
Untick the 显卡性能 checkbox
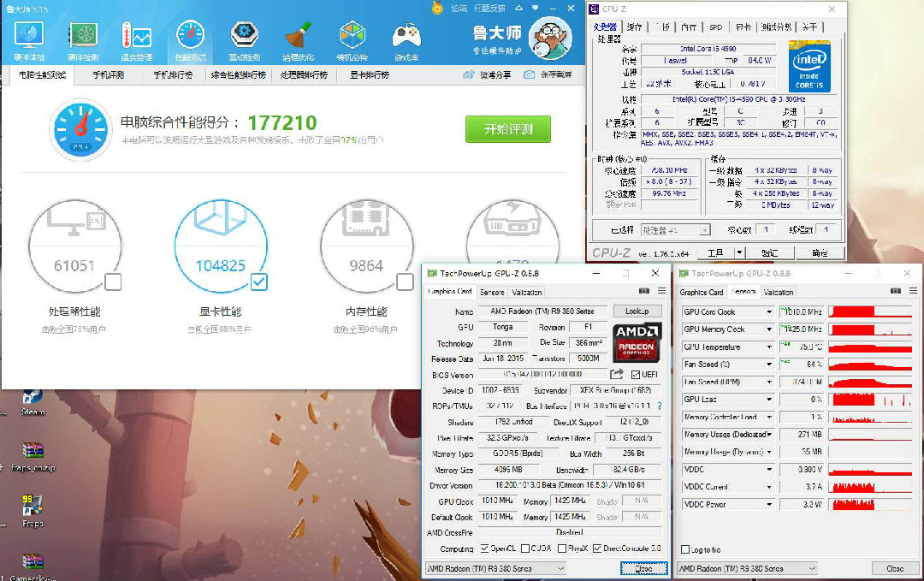(x=258, y=282)
